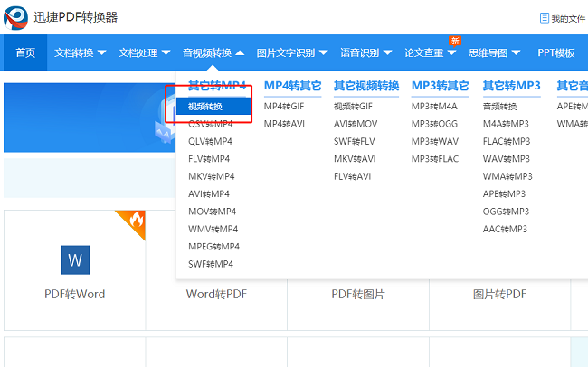588x367 pixels.
Task: Click MP4转其它 column heading
Action: (x=292, y=86)
